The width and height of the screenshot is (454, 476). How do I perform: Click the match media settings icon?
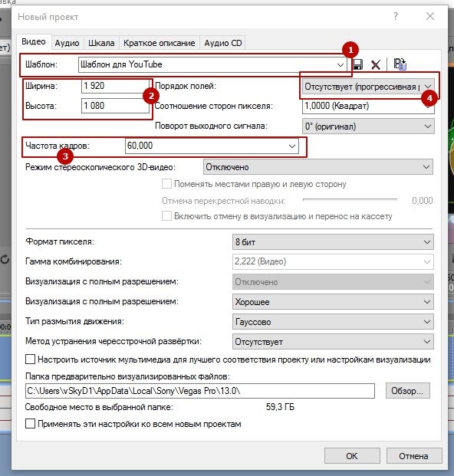[x=400, y=64]
